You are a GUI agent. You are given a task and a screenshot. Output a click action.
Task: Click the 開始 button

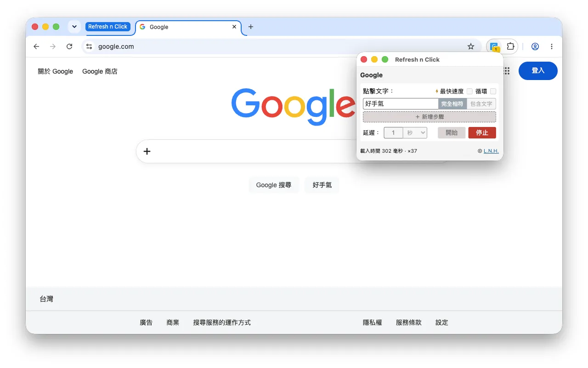tap(452, 133)
